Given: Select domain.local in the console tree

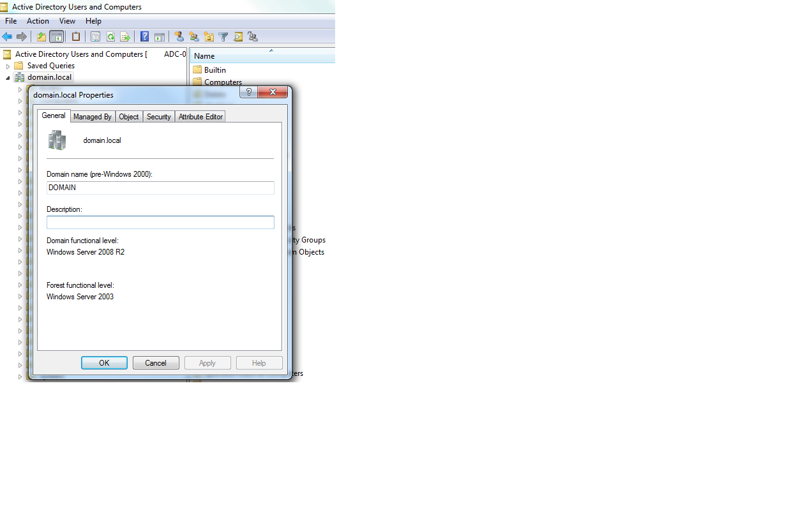Looking at the screenshot, I should click(x=50, y=77).
